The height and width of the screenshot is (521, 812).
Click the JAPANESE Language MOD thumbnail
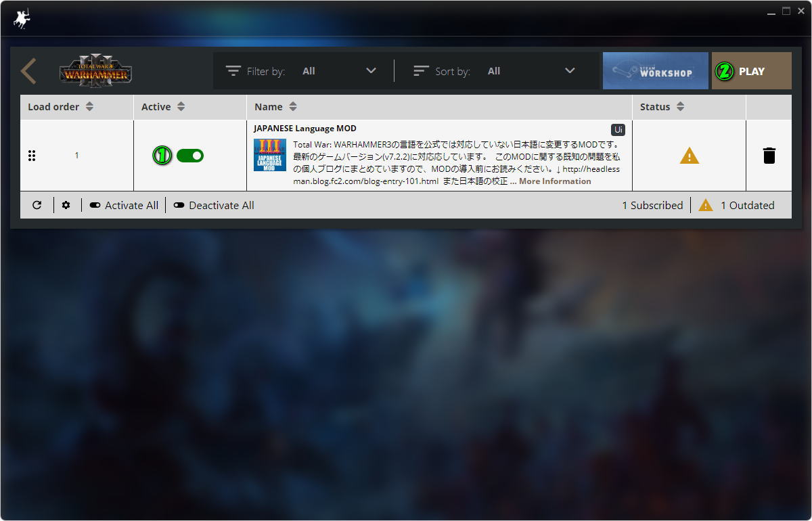(x=270, y=155)
